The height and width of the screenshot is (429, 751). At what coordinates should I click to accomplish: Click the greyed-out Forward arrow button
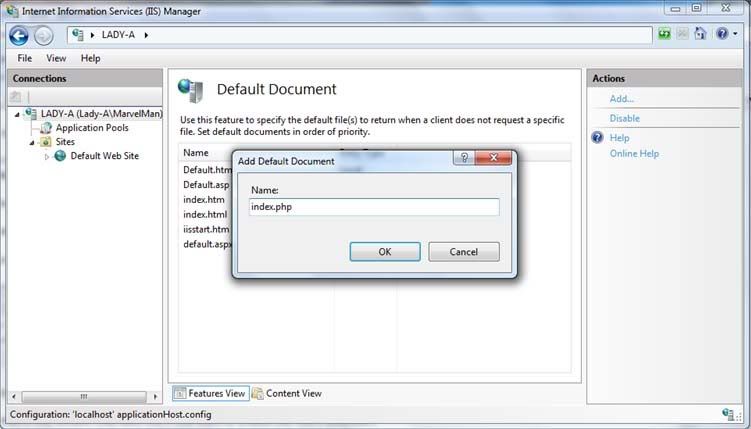click(44, 36)
